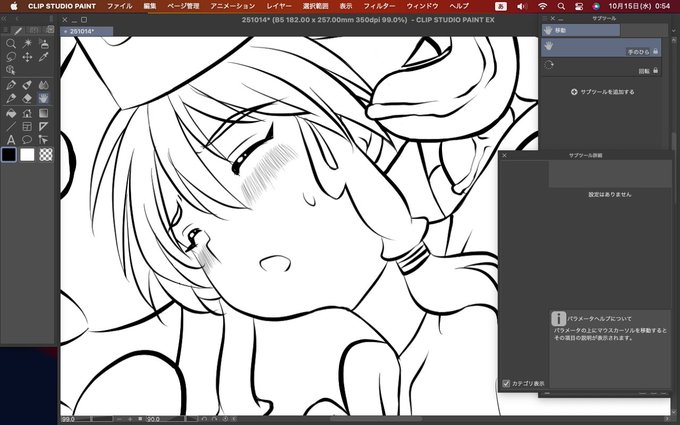This screenshot has height=425, width=680.
Task: Toggle the カテゴリ表示 checkbox
Action: coord(506,383)
